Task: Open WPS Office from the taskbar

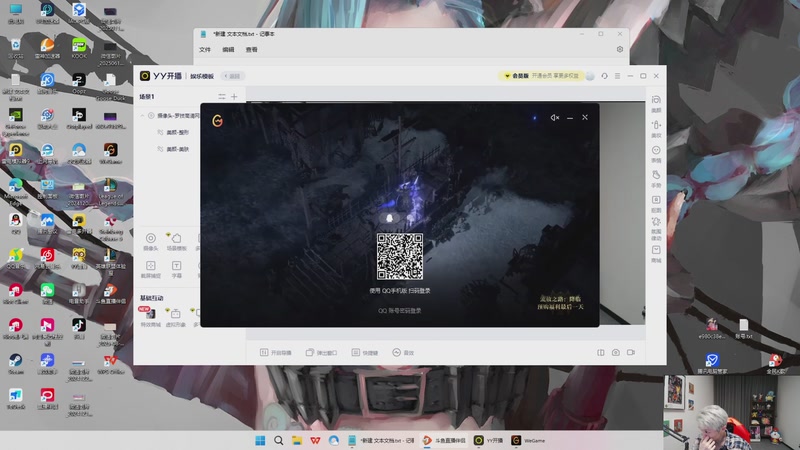Action: click(x=315, y=440)
